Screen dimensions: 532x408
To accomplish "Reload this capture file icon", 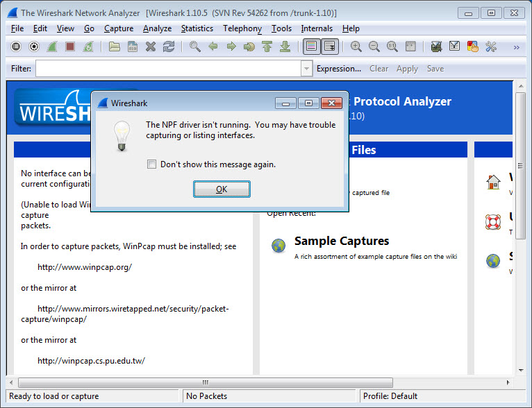I will click(x=169, y=46).
